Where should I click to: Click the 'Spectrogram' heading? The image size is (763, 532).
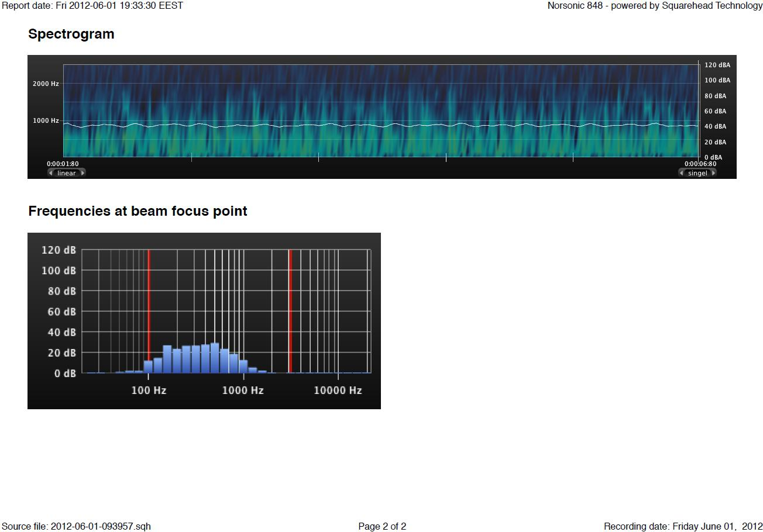71,34
